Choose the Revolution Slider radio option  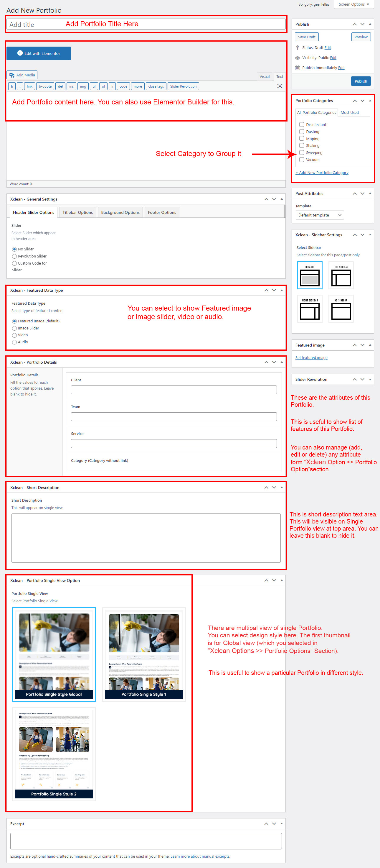(x=14, y=256)
